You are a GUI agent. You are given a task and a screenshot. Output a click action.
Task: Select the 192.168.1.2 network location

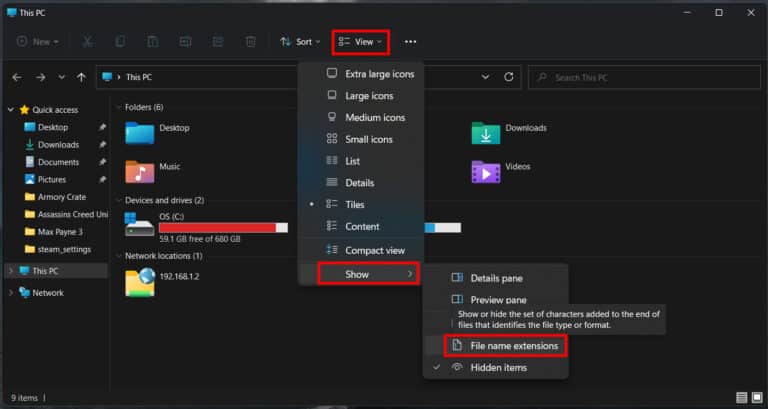162,282
